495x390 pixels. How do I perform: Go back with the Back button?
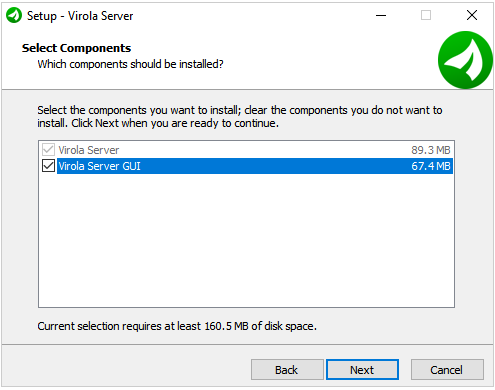tap(287, 369)
